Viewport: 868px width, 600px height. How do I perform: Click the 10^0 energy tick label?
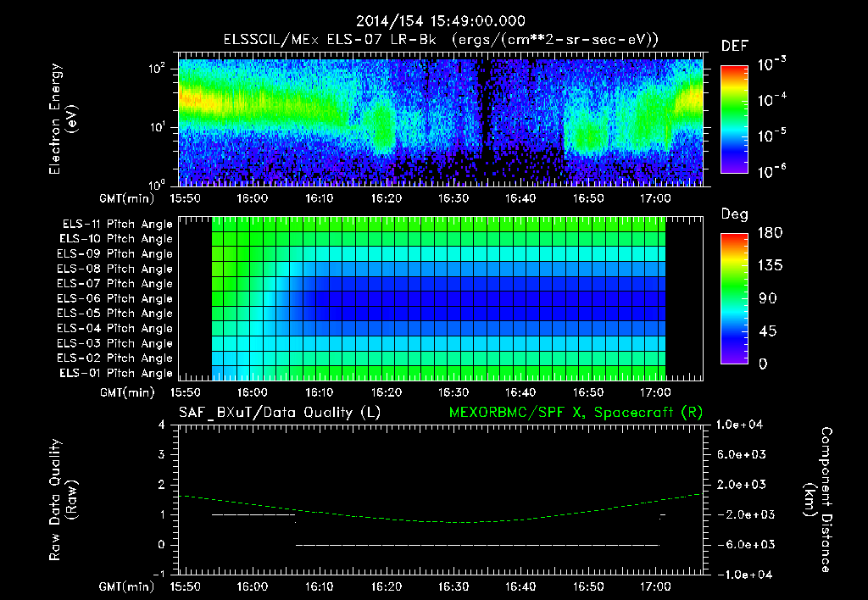click(157, 185)
